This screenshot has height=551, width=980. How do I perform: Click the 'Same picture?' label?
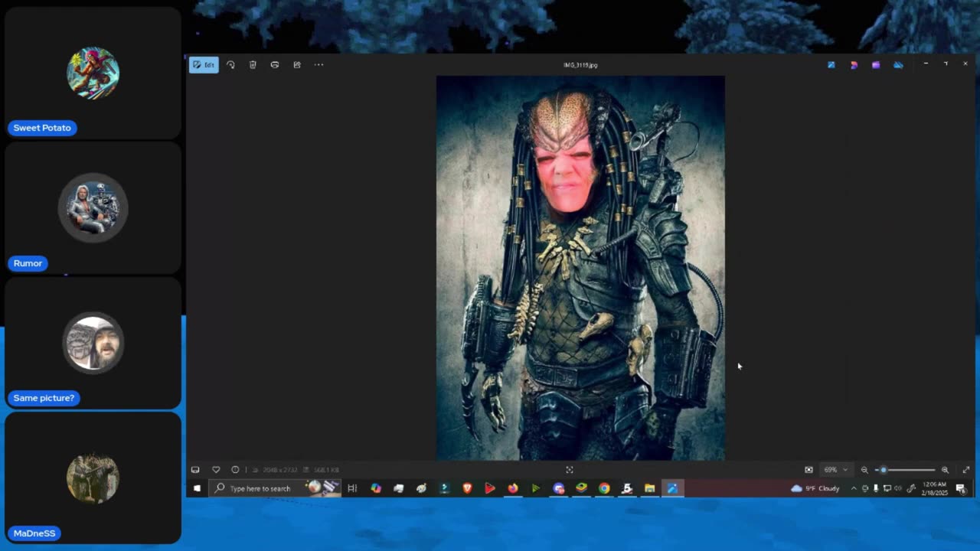pos(44,398)
